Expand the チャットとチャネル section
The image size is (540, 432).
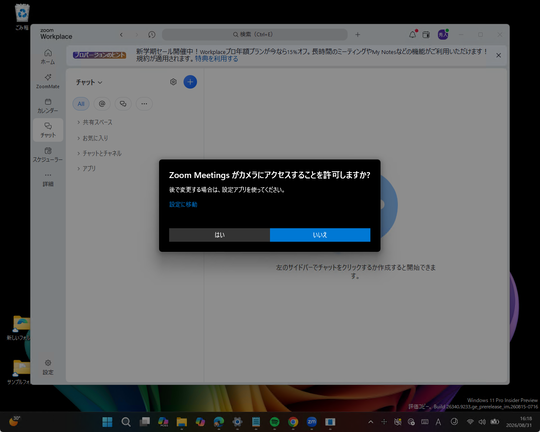99,153
